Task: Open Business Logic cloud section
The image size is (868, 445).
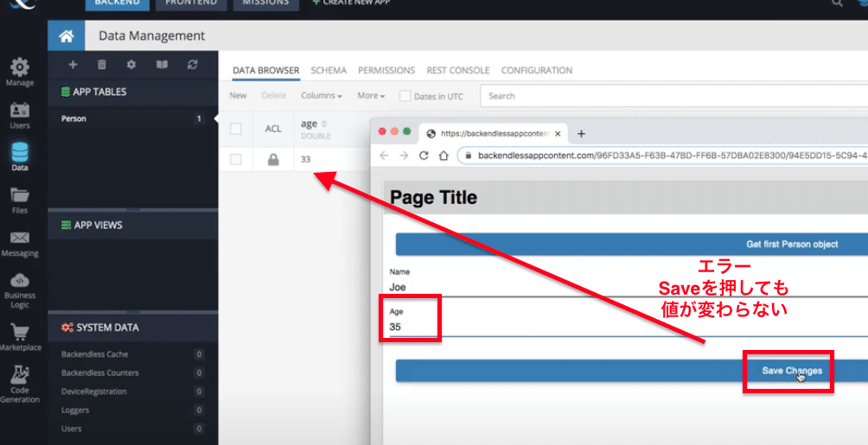Action: point(19,290)
